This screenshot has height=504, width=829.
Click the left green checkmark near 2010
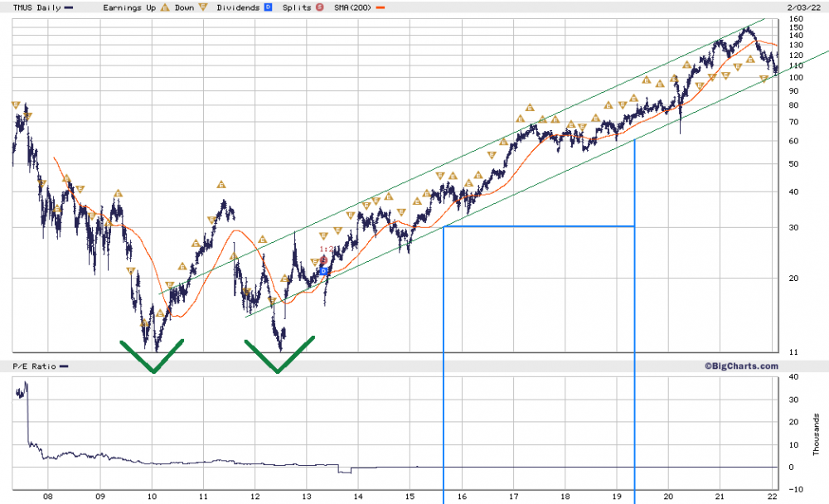tap(153, 356)
